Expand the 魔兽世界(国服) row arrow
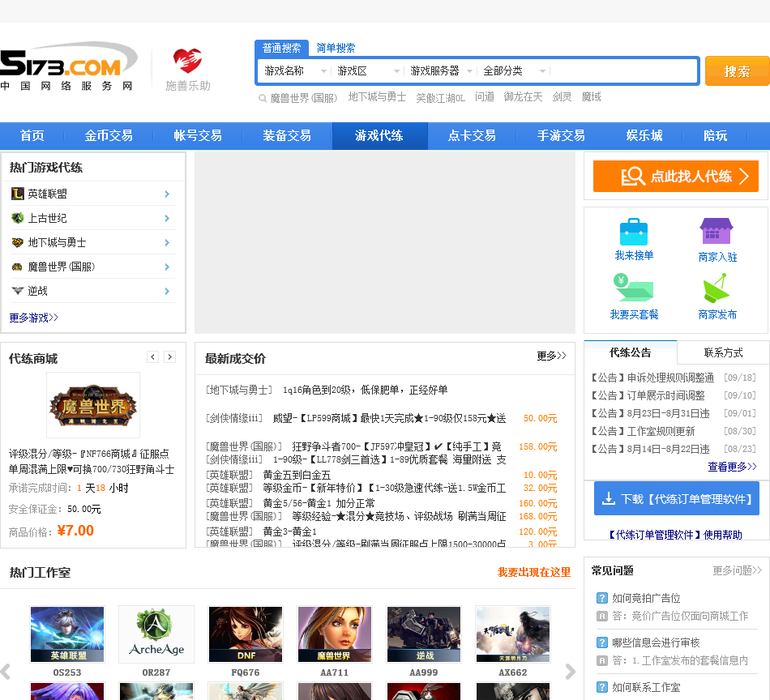 (x=167, y=267)
